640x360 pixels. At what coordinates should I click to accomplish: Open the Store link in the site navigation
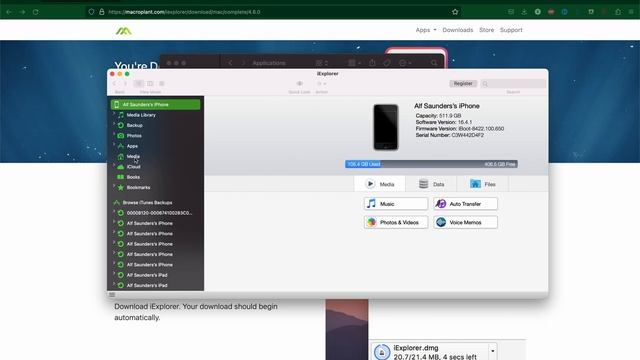(486, 30)
